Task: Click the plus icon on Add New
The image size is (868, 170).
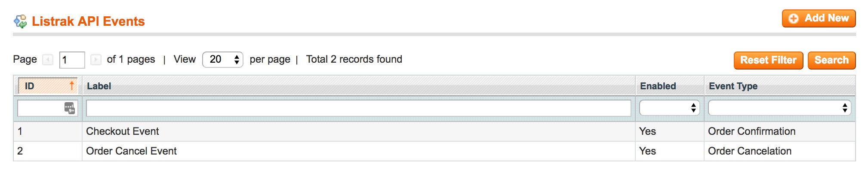Action: click(x=794, y=18)
